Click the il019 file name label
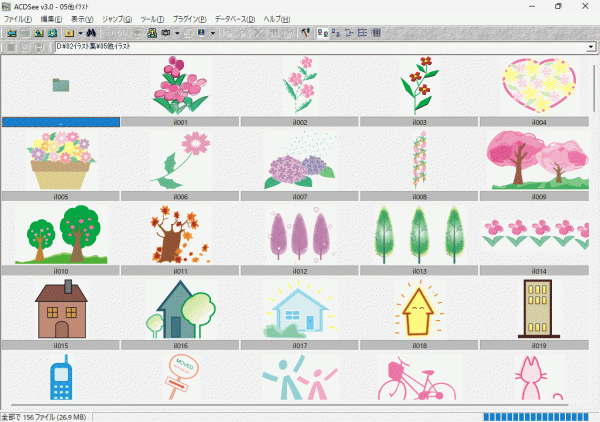600x422 pixels. point(534,345)
